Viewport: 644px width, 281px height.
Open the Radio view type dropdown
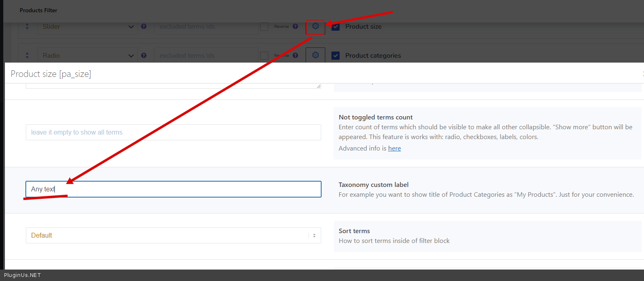pos(87,56)
